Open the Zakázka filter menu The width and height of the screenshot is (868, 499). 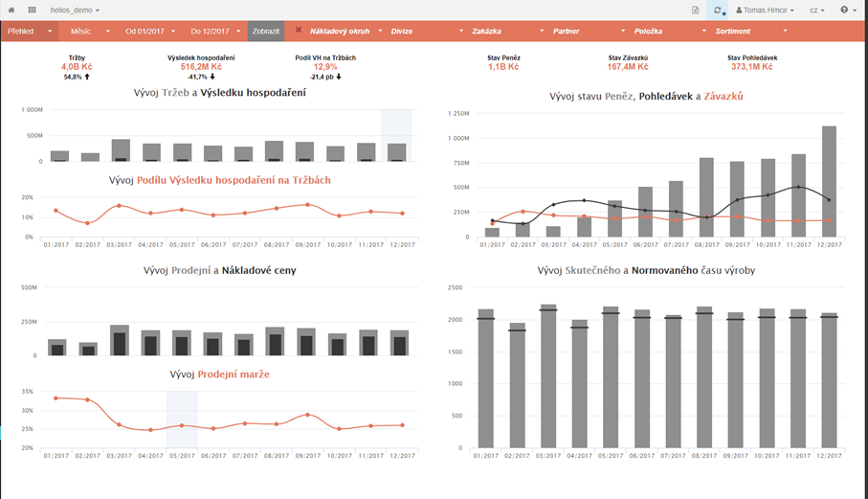pyautogui.click(x=504, y=31)
